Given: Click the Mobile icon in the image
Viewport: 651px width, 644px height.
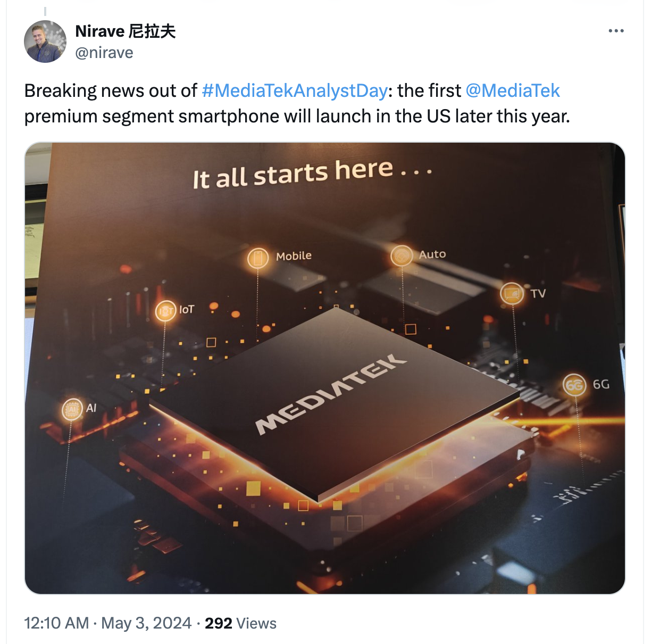Looking at the screenshot, I should point(258,258).
